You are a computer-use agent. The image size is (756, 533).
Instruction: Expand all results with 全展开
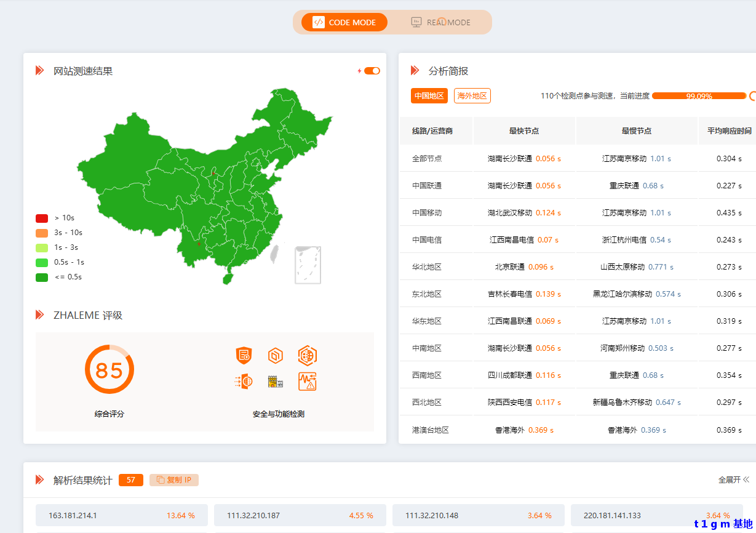point(733,479)
